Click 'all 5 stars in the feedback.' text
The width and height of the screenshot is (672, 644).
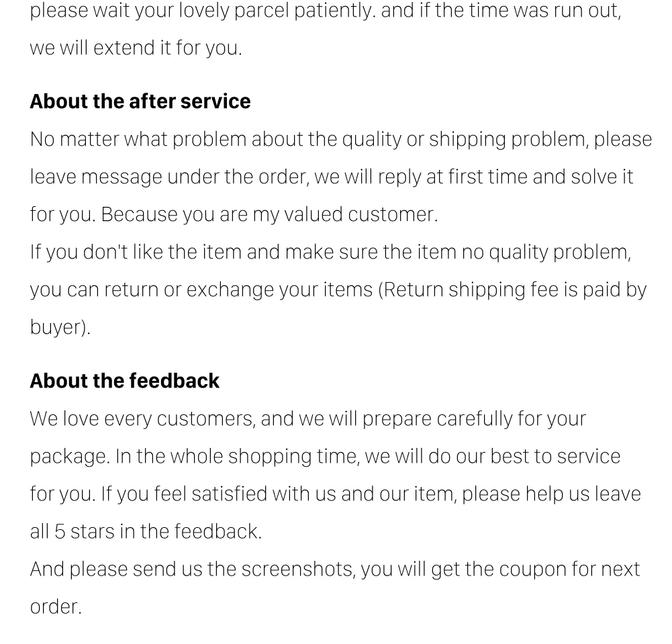[x=146, y=532]
